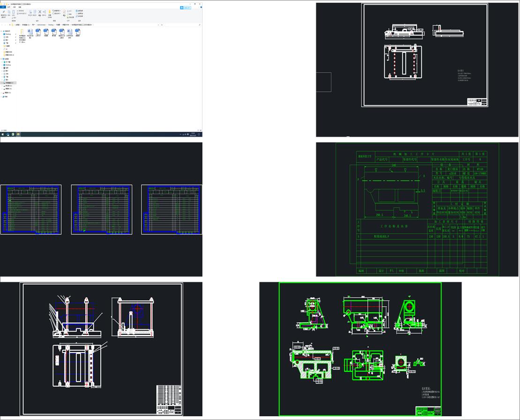Click the green machining process card drawing
520x420 pixels.
[x=417, y=209]
